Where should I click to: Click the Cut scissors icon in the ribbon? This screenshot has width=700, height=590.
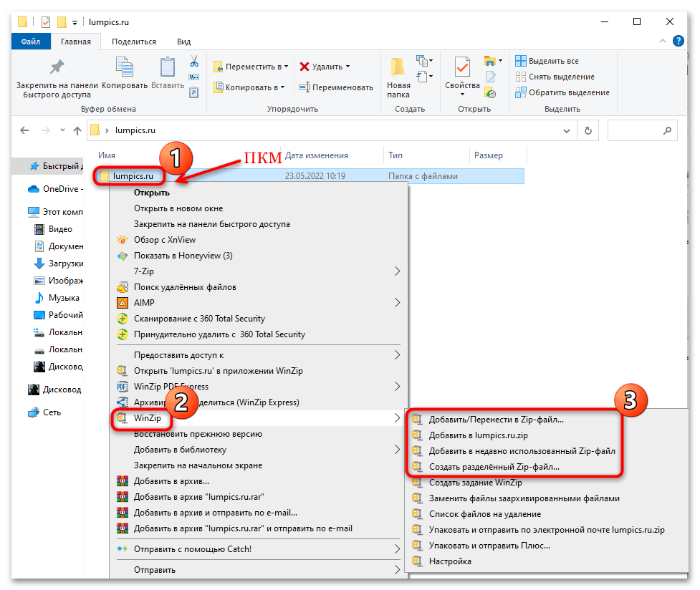[x=193, y=62]
